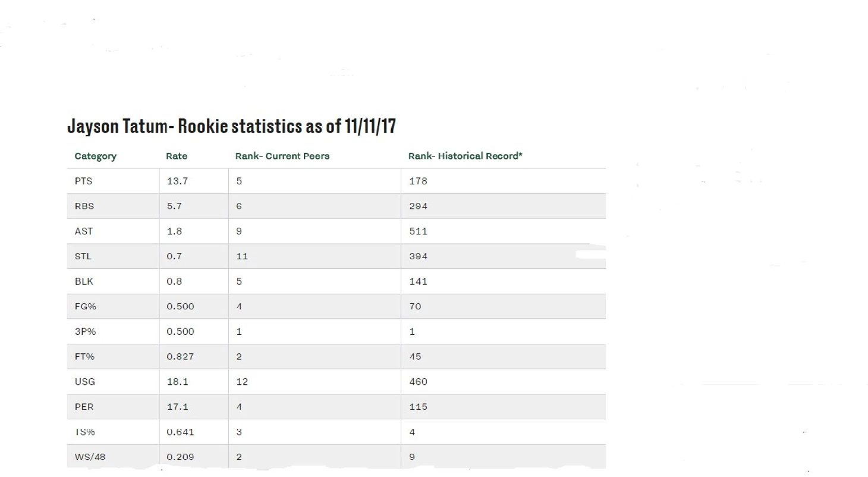Select the PER historical rank '115'

[x=418, y=407]
